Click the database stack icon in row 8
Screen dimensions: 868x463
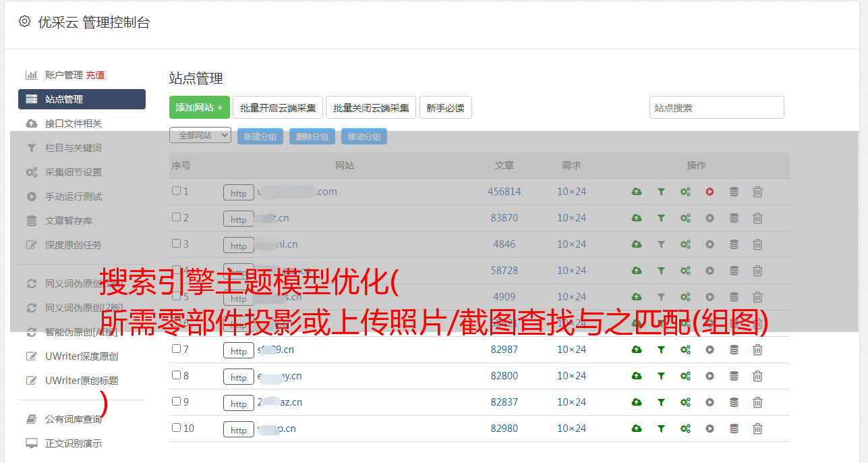[734, 376]
